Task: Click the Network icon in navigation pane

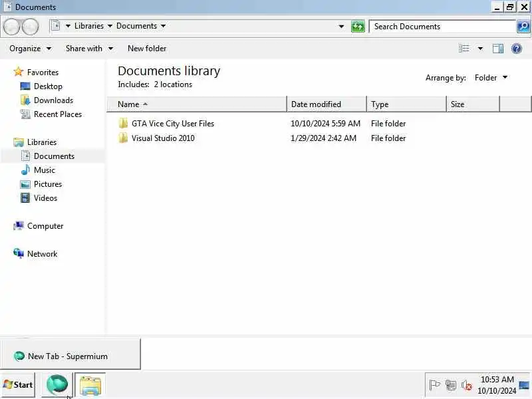Action: point(19,253)
